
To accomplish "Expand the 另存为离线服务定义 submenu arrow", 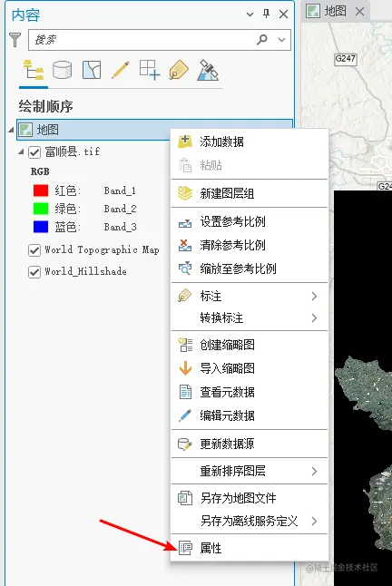I will click(x=314, y=521).
